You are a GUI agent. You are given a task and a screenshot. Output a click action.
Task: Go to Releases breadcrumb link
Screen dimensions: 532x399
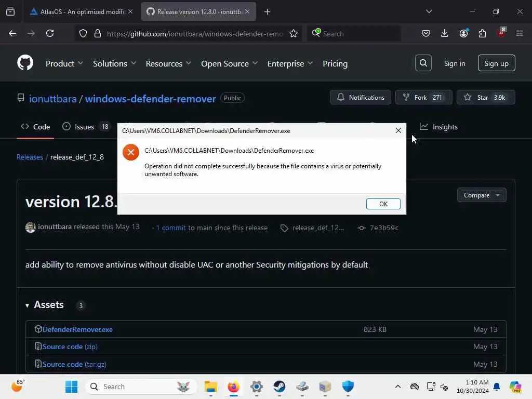[30, 157]
